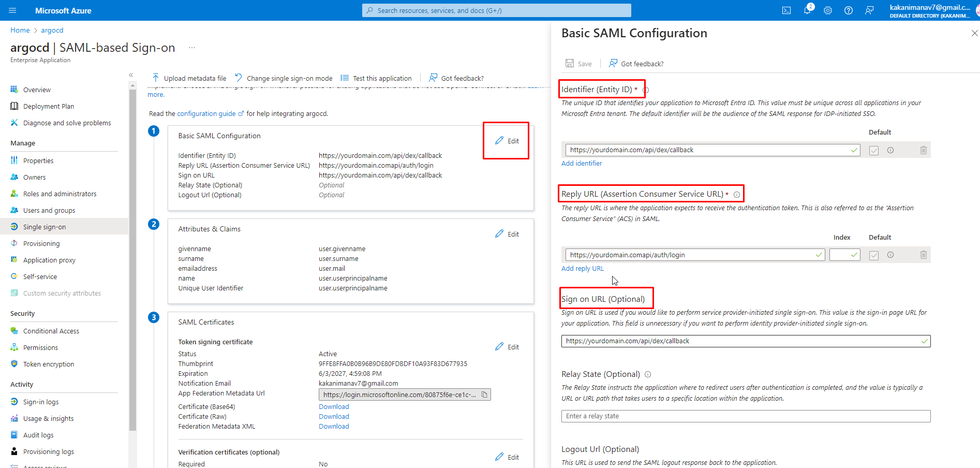The height and width of the screenshot is (468, 980).
Task: Click the Relay State input field
Action: pos(746,416)
